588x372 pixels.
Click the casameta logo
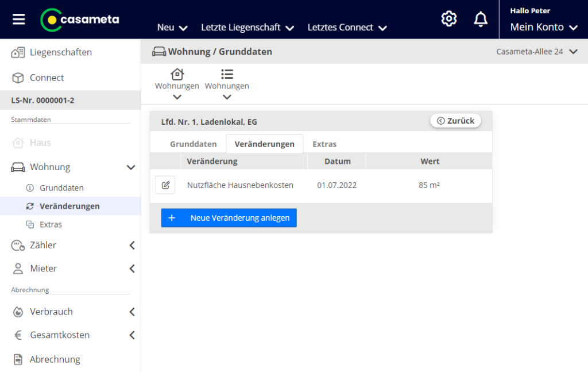coord(79,20)
